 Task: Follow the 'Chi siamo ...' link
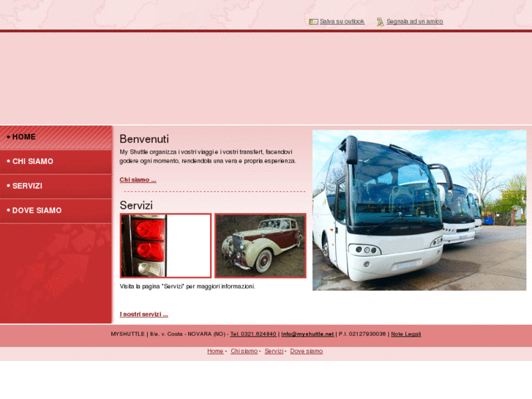pyautogui.click(x=138, y=179)
